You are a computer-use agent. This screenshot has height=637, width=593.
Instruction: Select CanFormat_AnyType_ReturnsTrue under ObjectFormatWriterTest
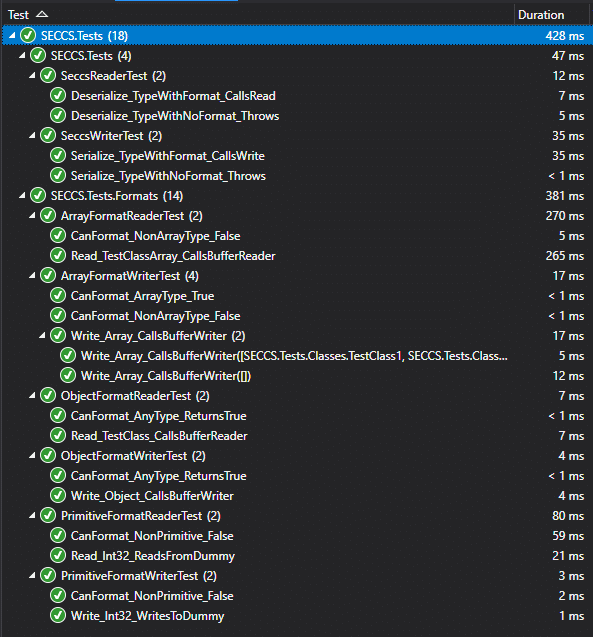pos(159,476)
